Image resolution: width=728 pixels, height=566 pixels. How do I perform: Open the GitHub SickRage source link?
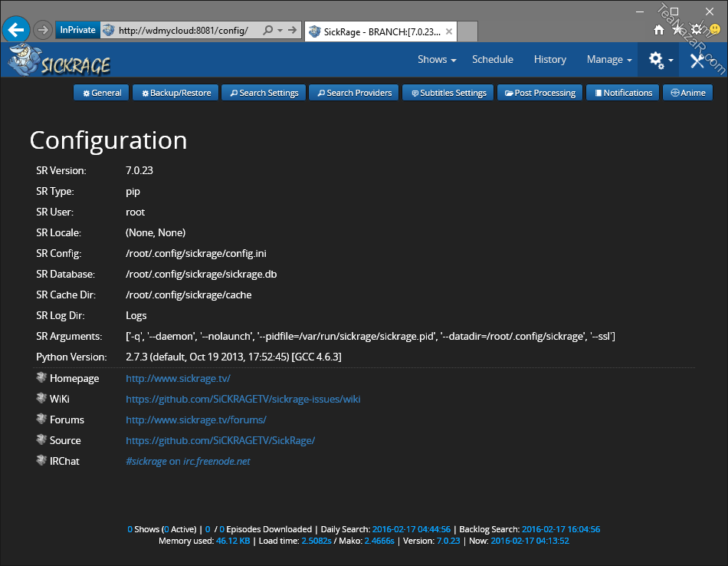(x=220, y=440)
